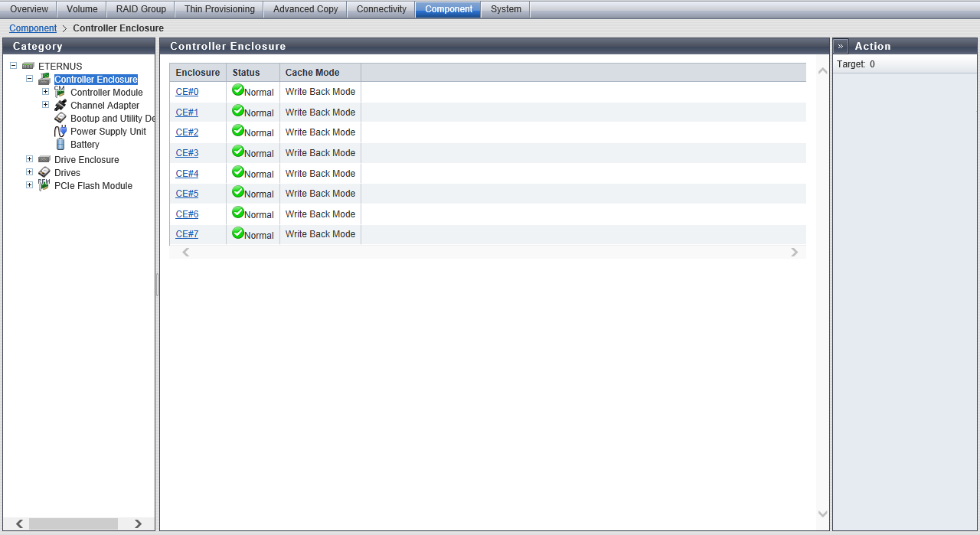Image resolution: width=980 pixels, height=535 pixels.
Task: Go to the Advanced Copy tab
Action: (305, 9)
